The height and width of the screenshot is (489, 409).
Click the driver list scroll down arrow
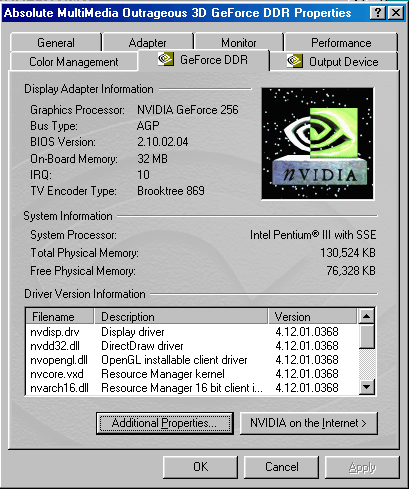(x=367, y=387)
